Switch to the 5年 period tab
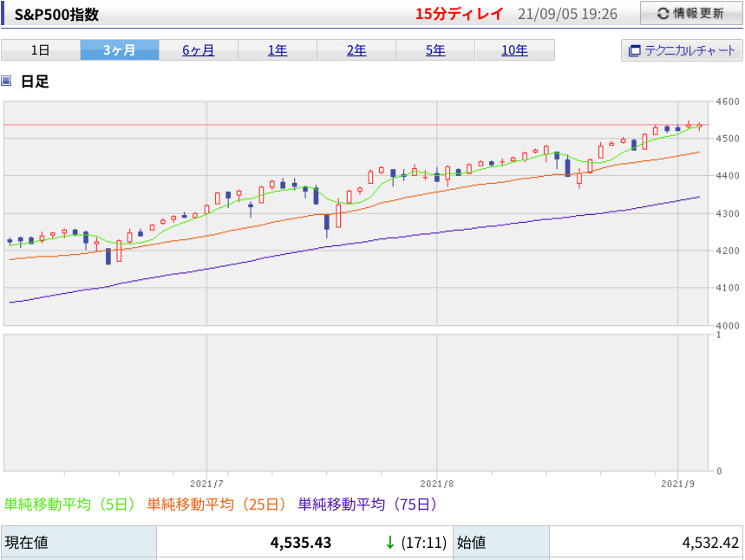Viewport: 745px width, 560px height. click(435, 50)
